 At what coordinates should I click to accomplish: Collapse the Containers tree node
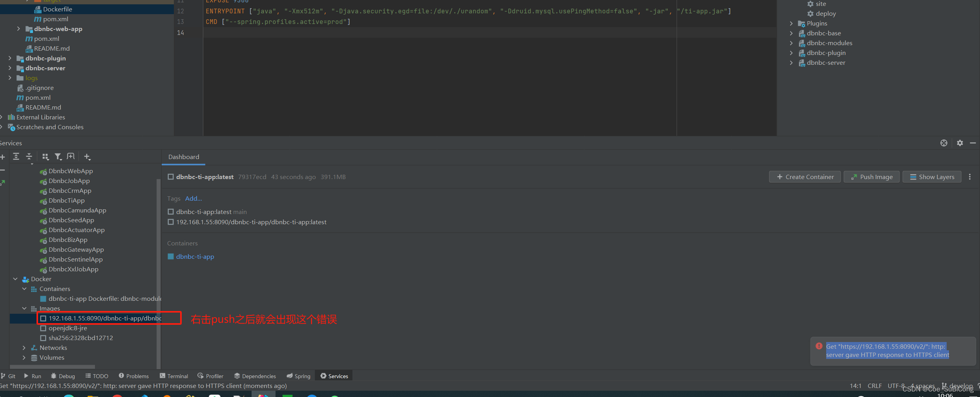point(24,289)
